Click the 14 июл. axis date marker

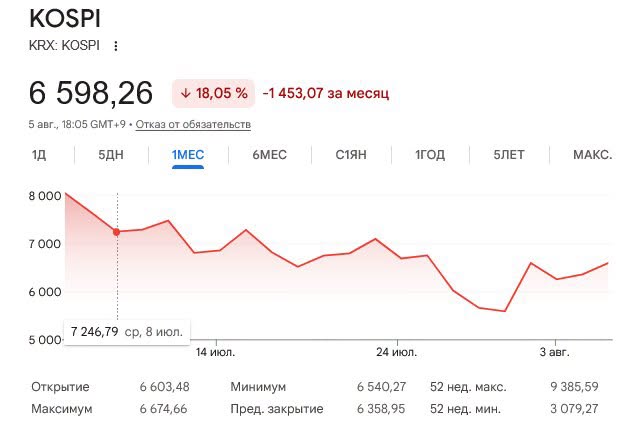(215, 352)
